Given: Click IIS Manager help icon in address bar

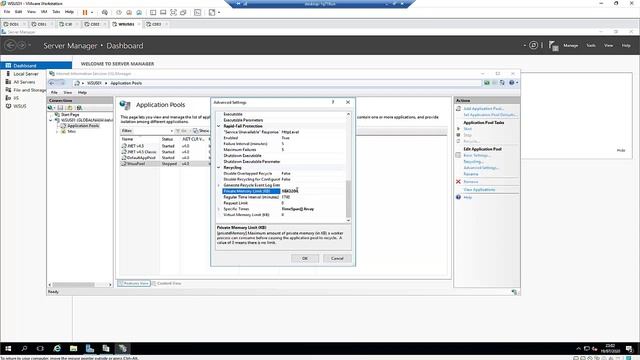Looking at the screenshot, I should [x=512, y=83].
